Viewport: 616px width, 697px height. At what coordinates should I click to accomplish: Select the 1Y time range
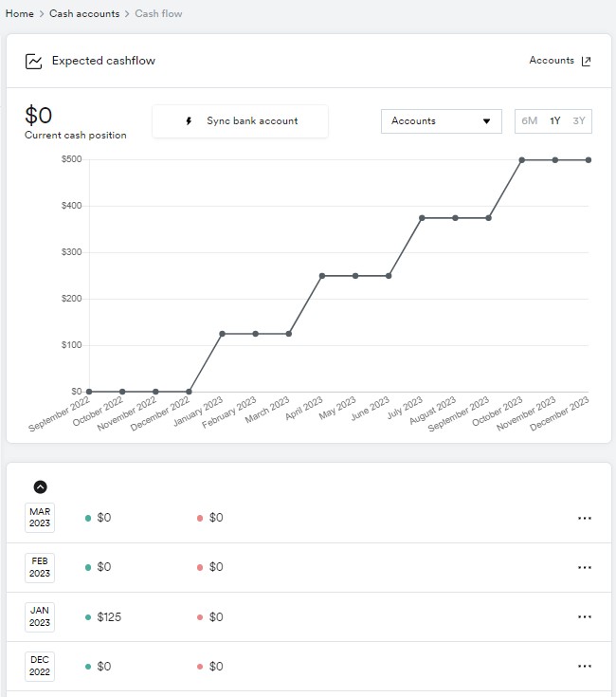(555, 121)
